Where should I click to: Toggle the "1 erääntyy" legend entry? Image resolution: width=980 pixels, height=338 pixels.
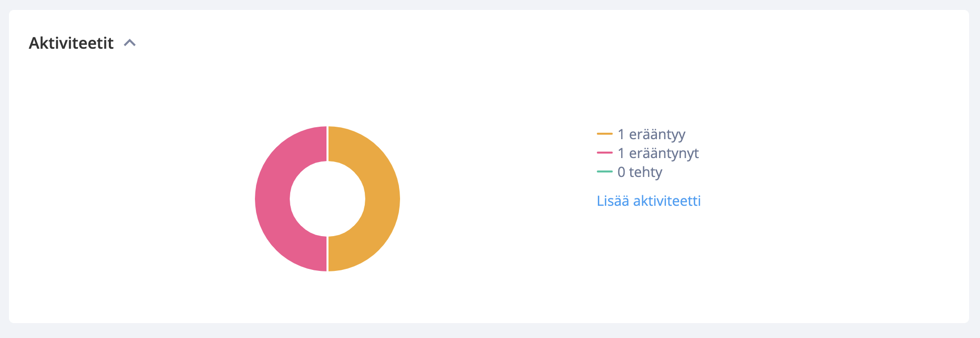tap(641, 134)
